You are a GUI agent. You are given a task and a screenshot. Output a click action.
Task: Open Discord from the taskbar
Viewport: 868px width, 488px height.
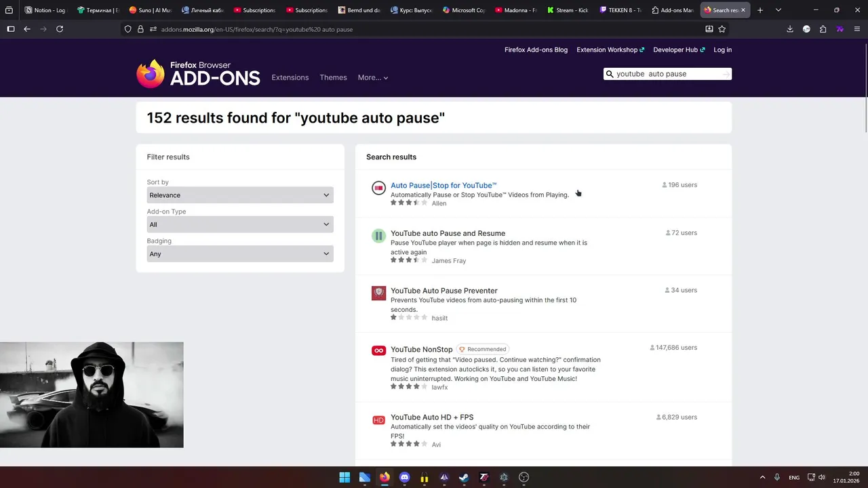tap(405, 477)
